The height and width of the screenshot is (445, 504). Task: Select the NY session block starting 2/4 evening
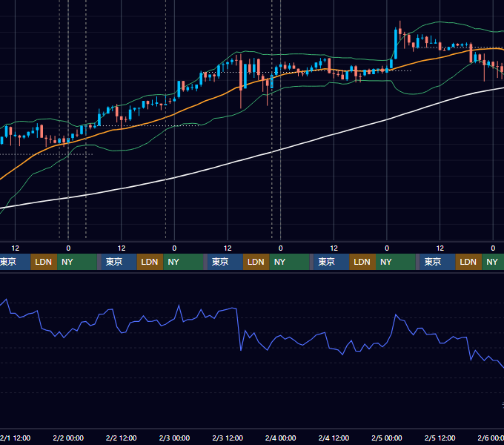tap(395, 262)
